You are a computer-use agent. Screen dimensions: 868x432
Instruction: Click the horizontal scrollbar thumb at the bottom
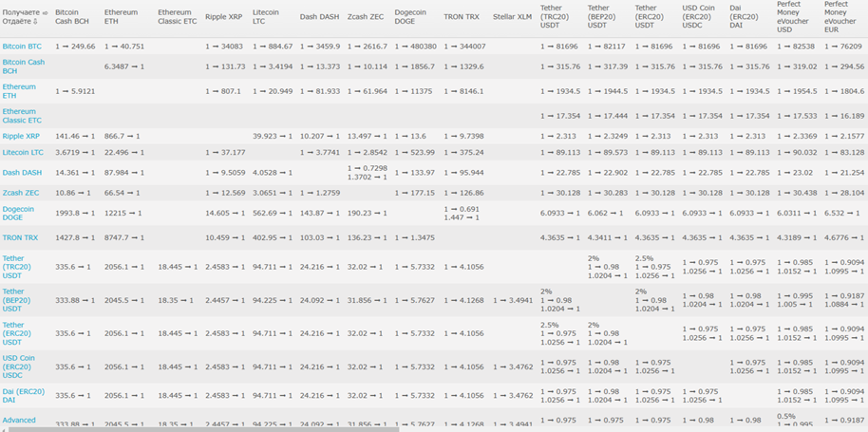tap(204, 429)
